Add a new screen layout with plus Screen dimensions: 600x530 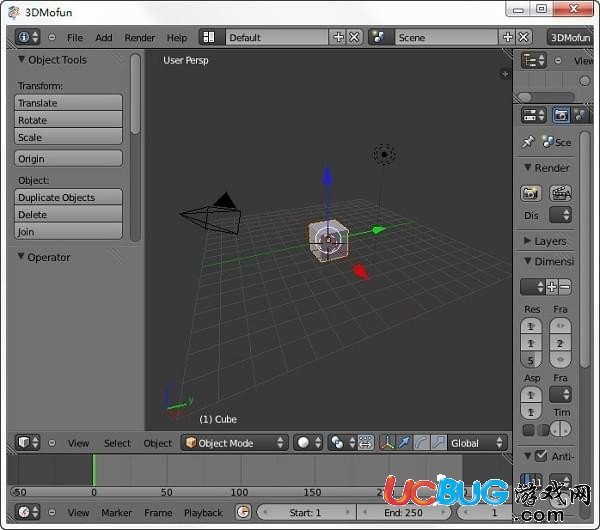point(338,37)
